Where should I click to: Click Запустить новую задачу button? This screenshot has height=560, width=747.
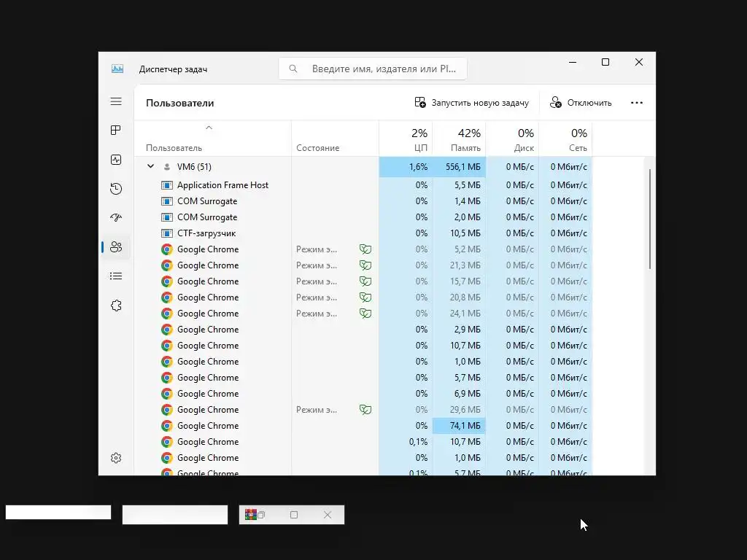(472, 103)
